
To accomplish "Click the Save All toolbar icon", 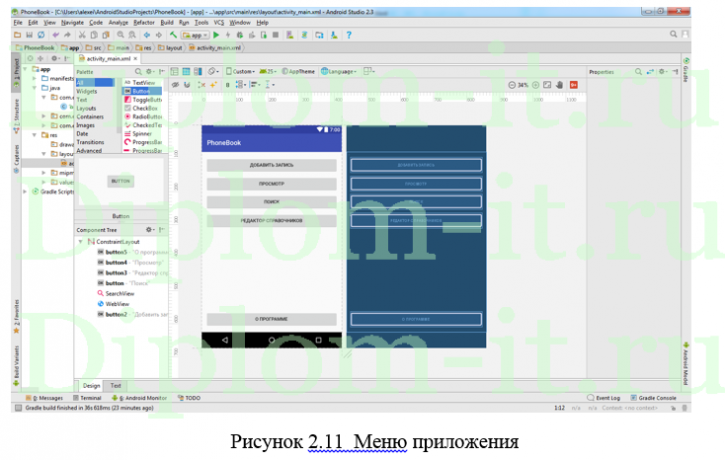I will point(29,35).
